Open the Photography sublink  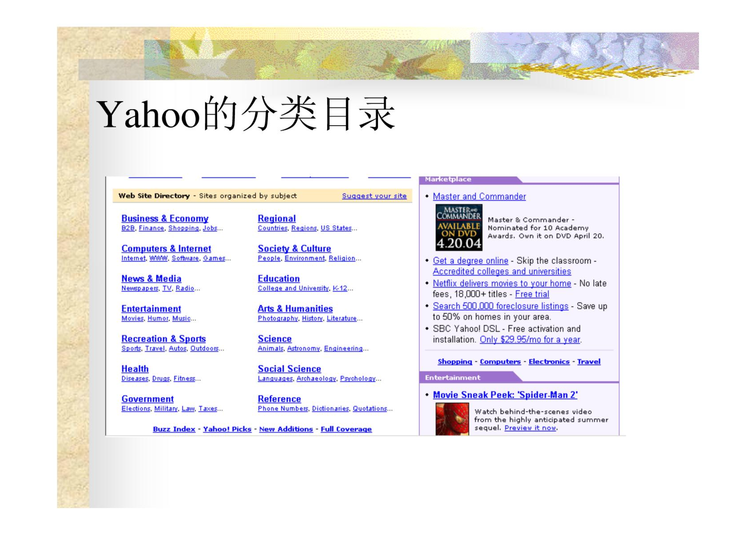tap(278, 319)
